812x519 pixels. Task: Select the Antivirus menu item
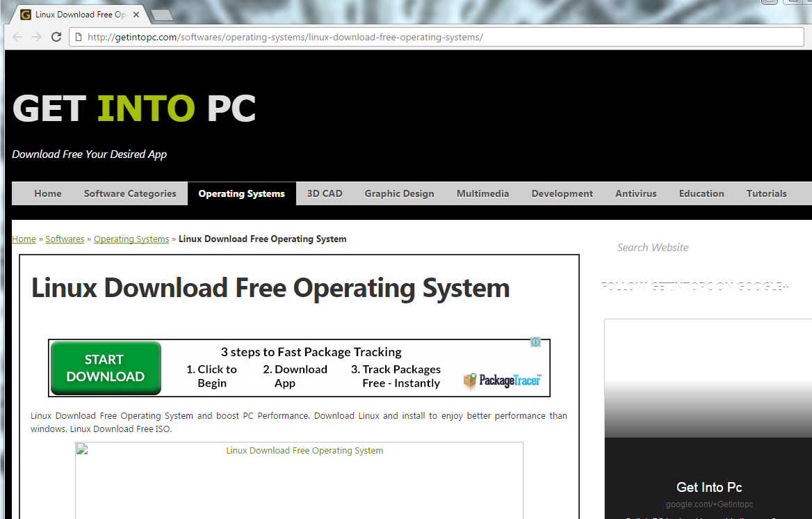[635, 193]
